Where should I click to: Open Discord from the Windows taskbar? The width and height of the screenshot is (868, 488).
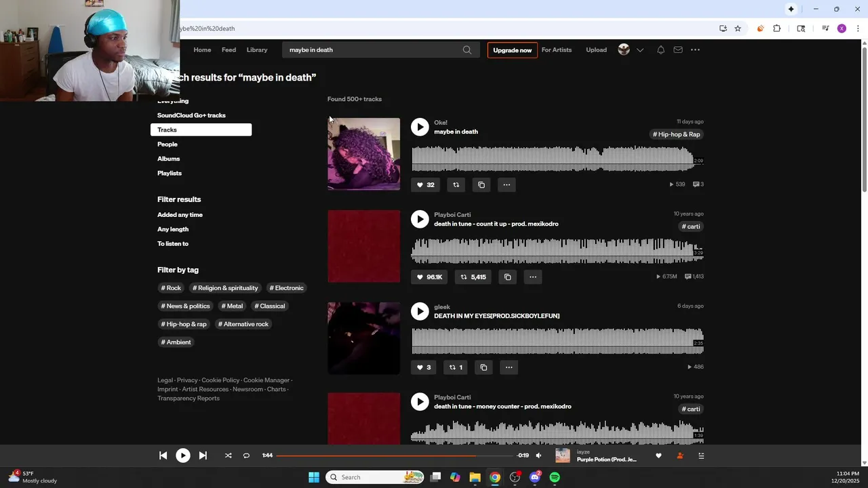click(535, 477)
